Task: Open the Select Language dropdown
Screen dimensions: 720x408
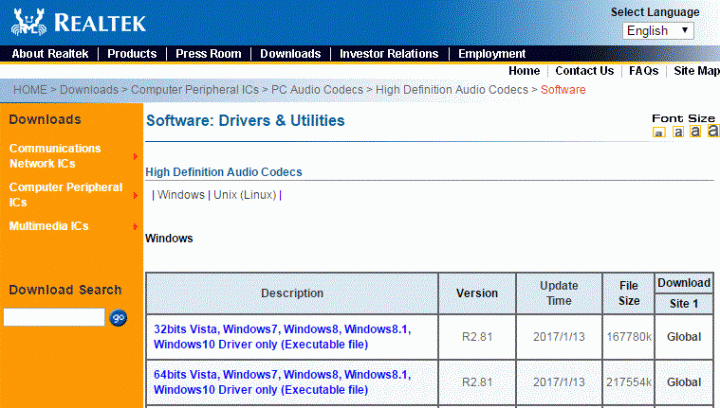Action: (x=658, y=31)
